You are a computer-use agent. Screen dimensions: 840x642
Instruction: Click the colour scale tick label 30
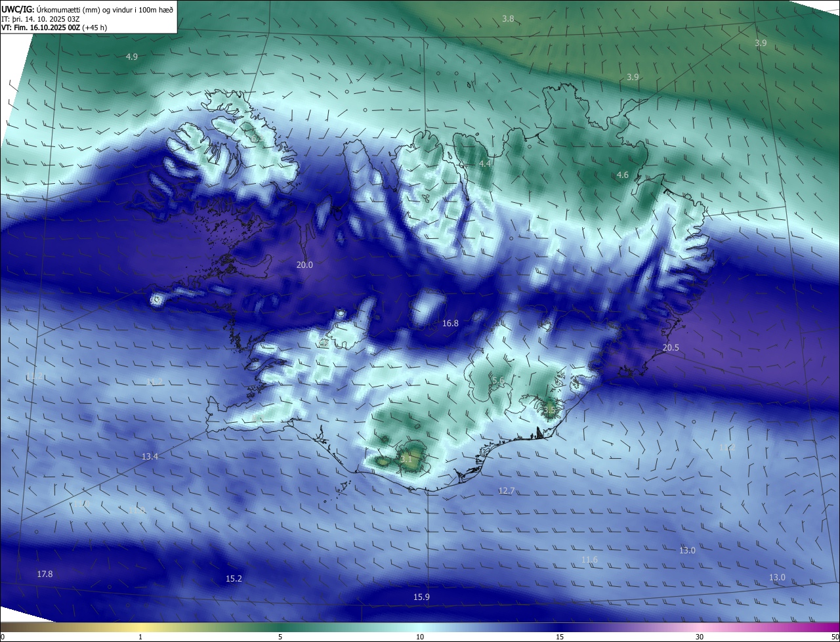pos(700,637)
